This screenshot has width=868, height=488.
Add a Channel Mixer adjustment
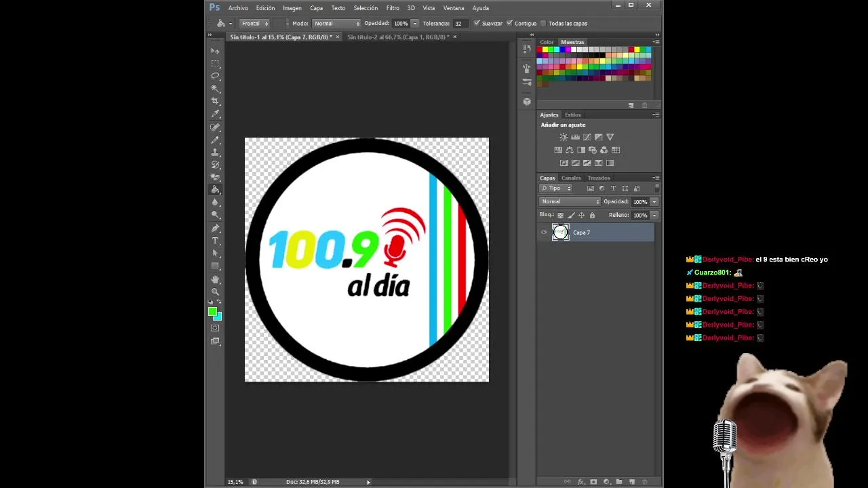[604, 150]
